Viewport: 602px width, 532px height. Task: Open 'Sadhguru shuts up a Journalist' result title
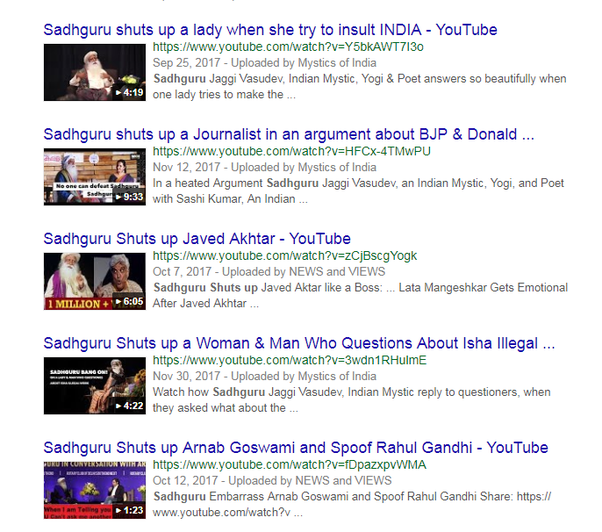[x=289, y=134]
